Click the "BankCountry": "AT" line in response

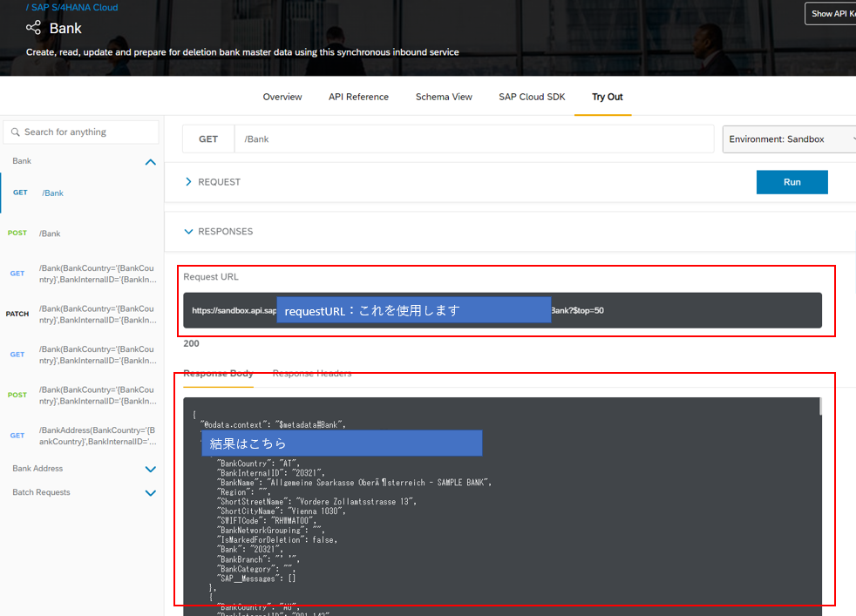(x=258, y=464)
